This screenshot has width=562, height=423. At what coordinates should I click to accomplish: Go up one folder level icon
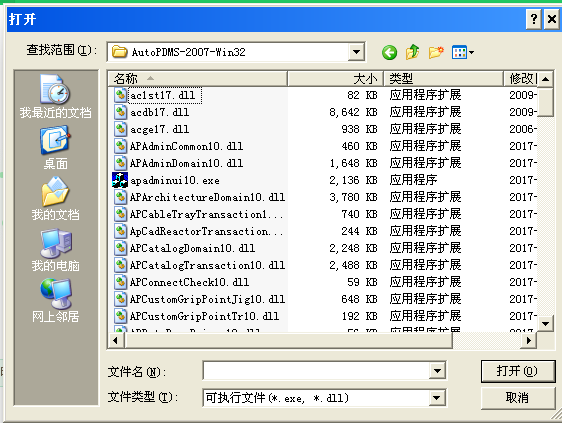point(412,52)
